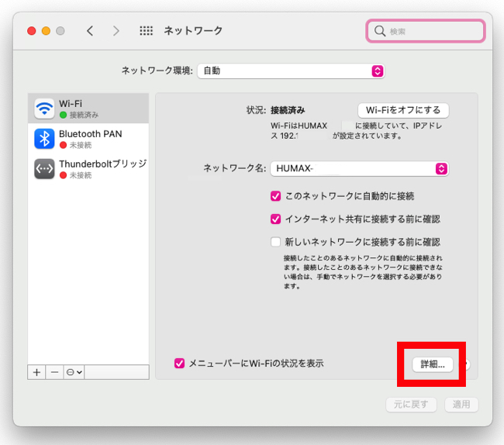Viewport: 504px width, 445px height.
Task: Open the ネットワーク名 HUMAX dropdown
Action: (359, 169)
